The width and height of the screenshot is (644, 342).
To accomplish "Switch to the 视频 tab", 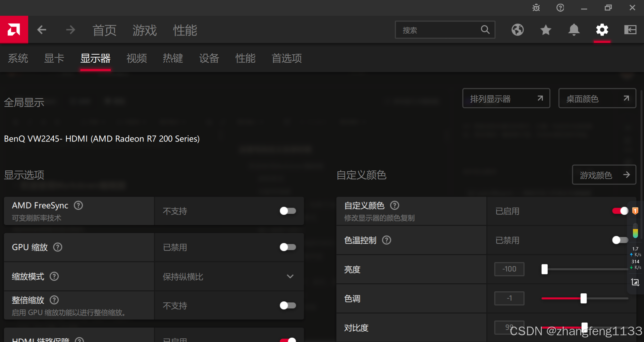I will (137, 58).
